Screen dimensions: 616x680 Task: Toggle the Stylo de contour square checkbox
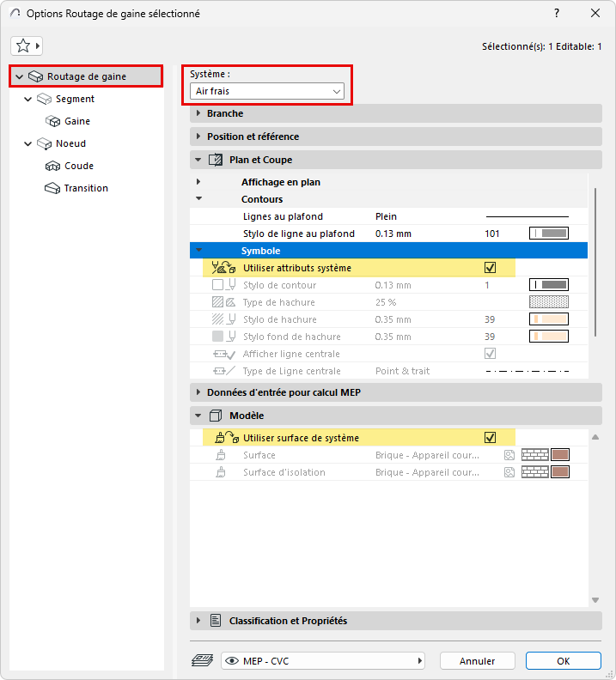coord(217,285)
